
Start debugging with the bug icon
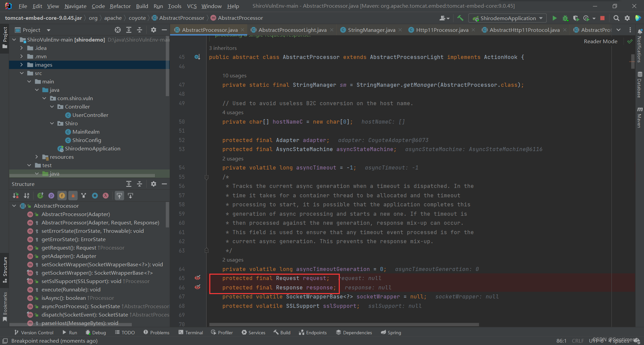pos(565,18)
